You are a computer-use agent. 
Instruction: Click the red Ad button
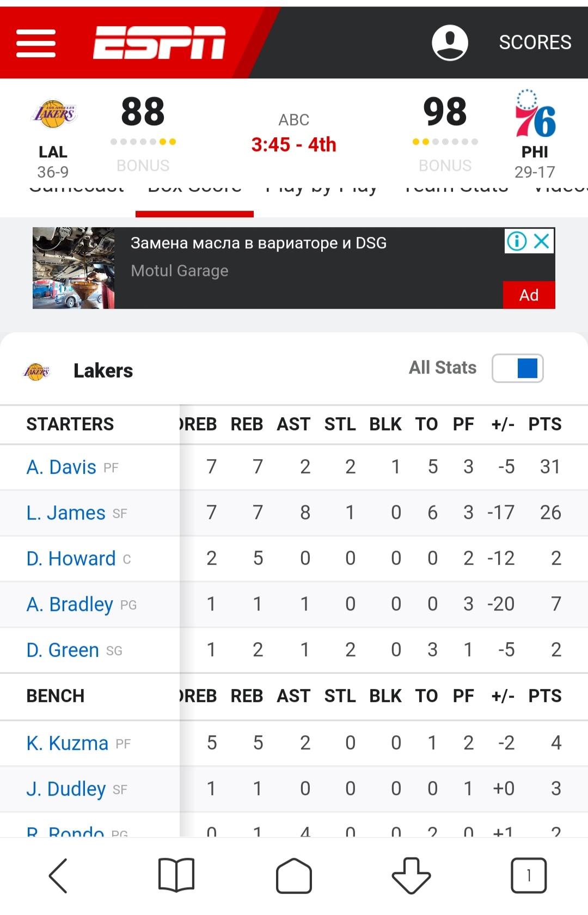click(529, 295)
